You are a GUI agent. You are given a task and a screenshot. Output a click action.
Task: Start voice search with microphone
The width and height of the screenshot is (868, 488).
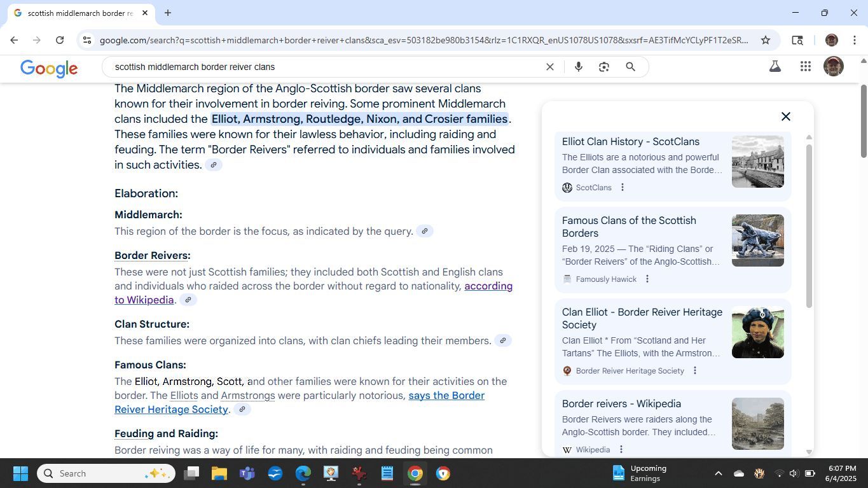coord(578,67)
